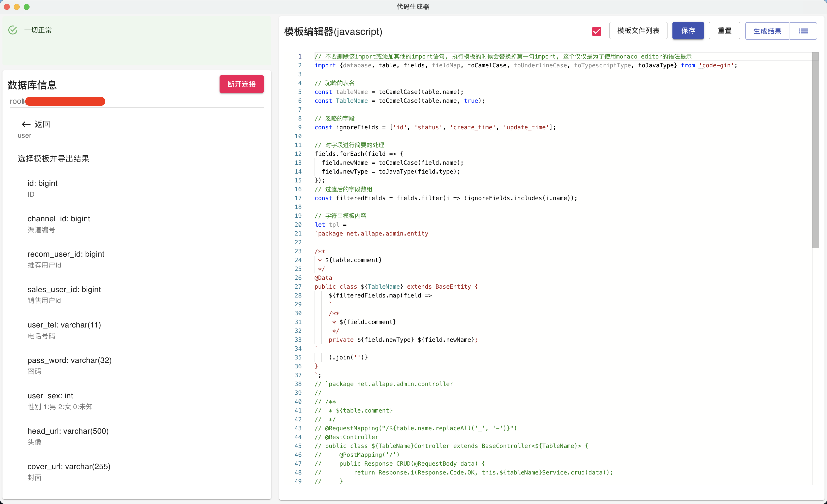
Task: Click the macOS green fullscreen window button
Action: pos(27,7)
